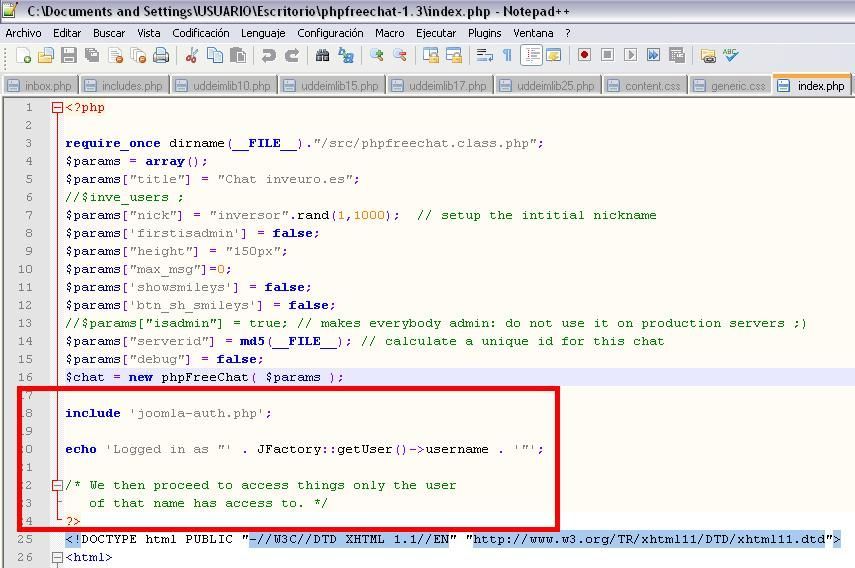Switch to the uddeimlib17.php tab

point(439,86)
